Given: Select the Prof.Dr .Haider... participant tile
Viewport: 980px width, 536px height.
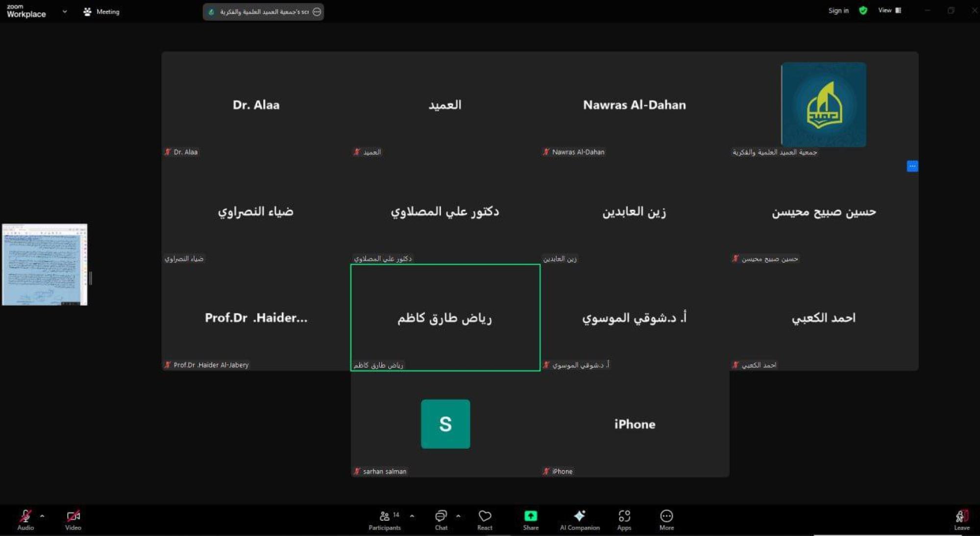Looking at the screenshot, I should [x=256, y=317].
